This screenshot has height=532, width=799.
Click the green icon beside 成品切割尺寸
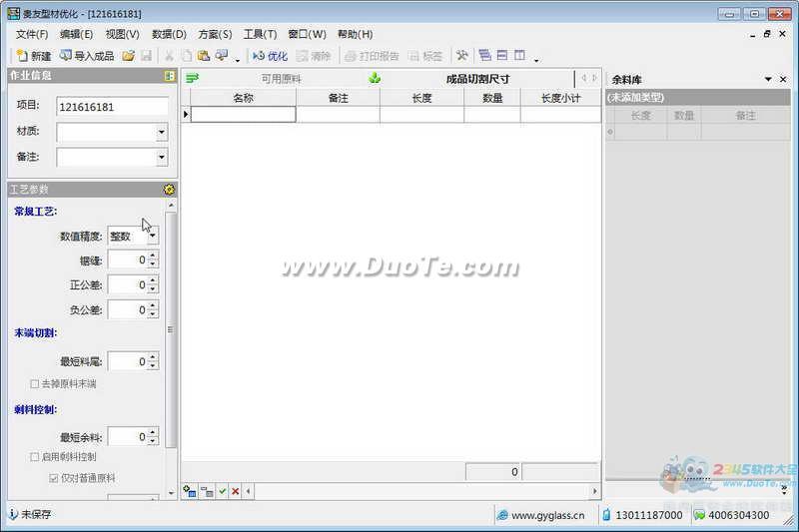[x=375, y=78]
